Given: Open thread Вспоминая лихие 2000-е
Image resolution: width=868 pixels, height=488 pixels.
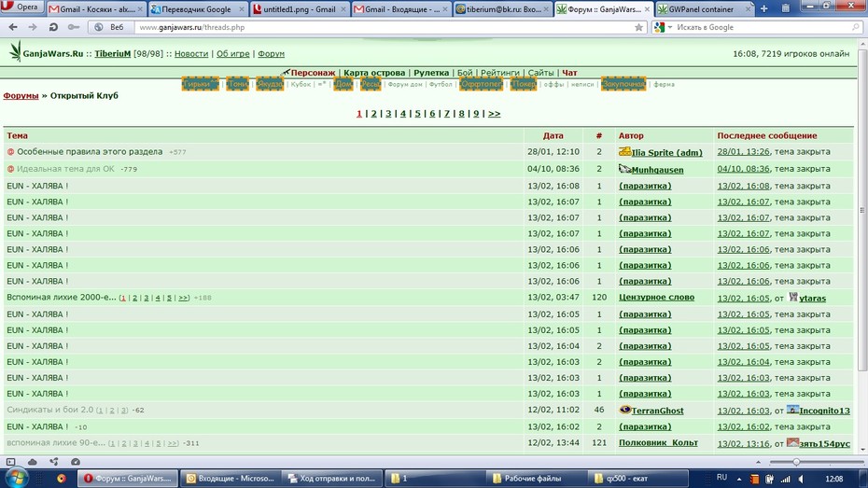Looking at the screenshot, I should [62, 297].
